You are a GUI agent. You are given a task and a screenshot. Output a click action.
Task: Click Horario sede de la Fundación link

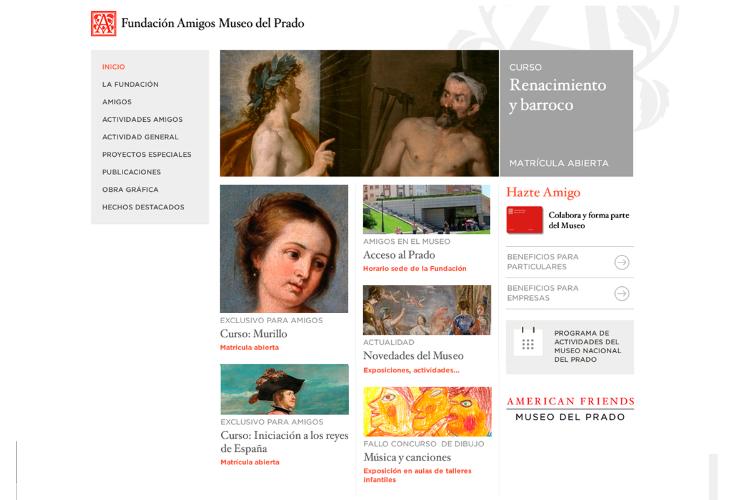(x=414, y=268)
